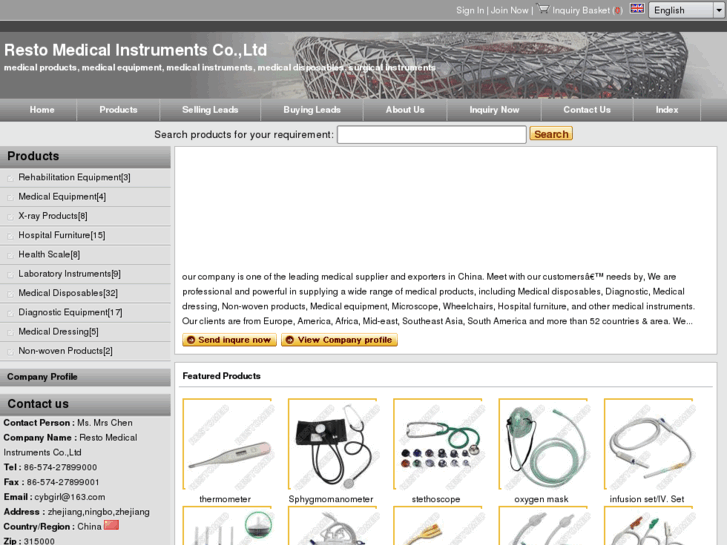Click the Search button
Image resolution: width=727 pixels, height=545 pixels.
point(551,134)
